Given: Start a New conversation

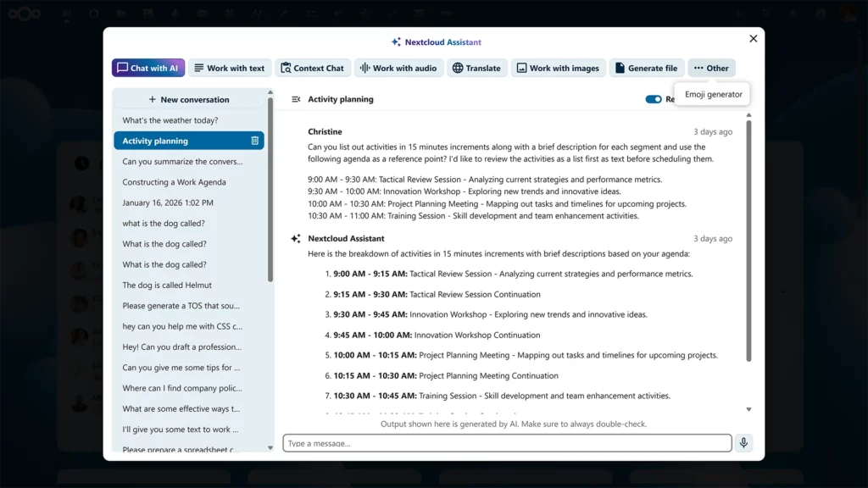Looking at the screenshot, I should click(189, 99).
